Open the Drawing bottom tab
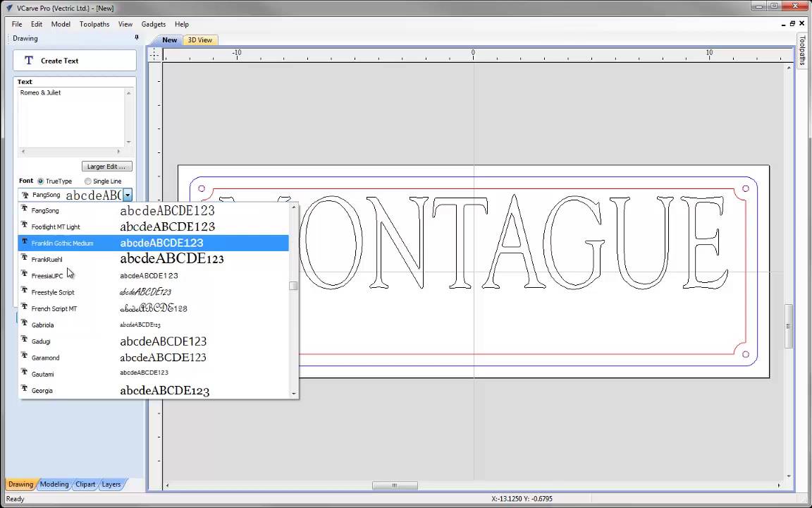 [x=20, y=484]
